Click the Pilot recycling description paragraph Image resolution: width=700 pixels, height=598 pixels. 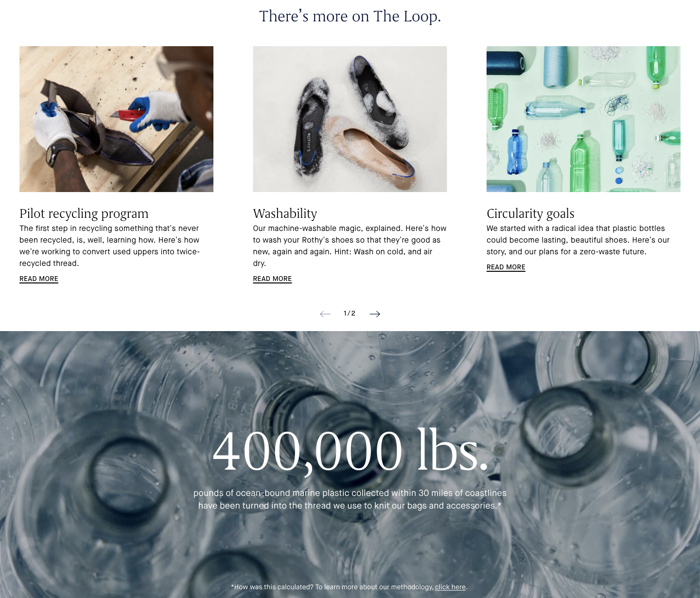click(x=110, y=246)
